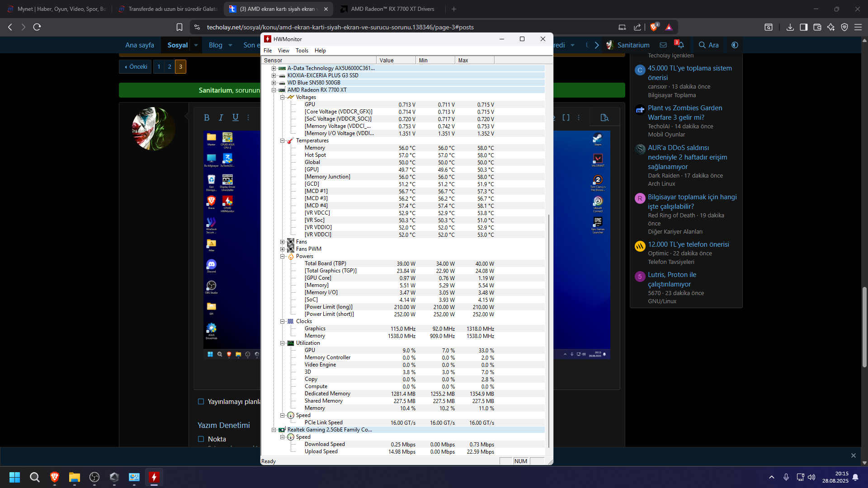Go to the Önceki page button
868x488 pixels.
(136, 66)
